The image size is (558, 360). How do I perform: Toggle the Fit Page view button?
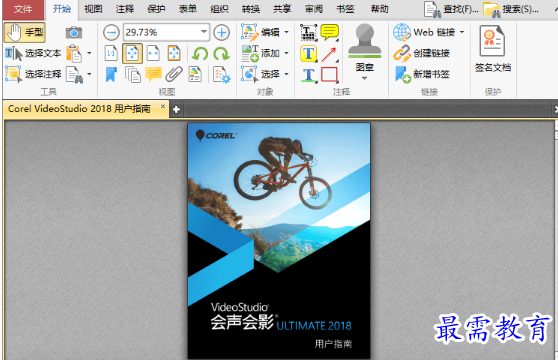(x=132, y=54)
